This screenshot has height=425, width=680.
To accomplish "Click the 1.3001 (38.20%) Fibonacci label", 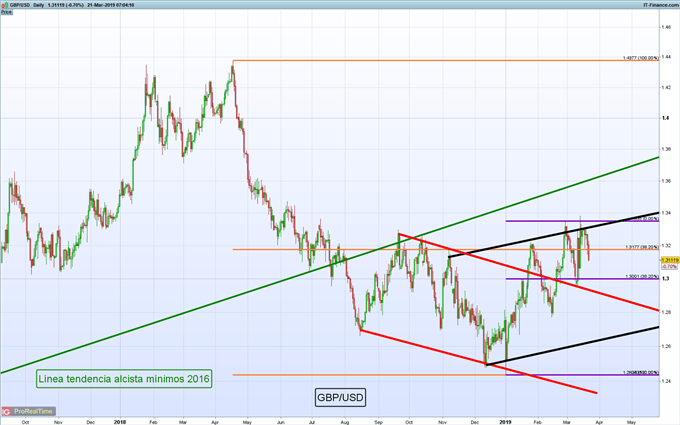I will click(642, 276).
